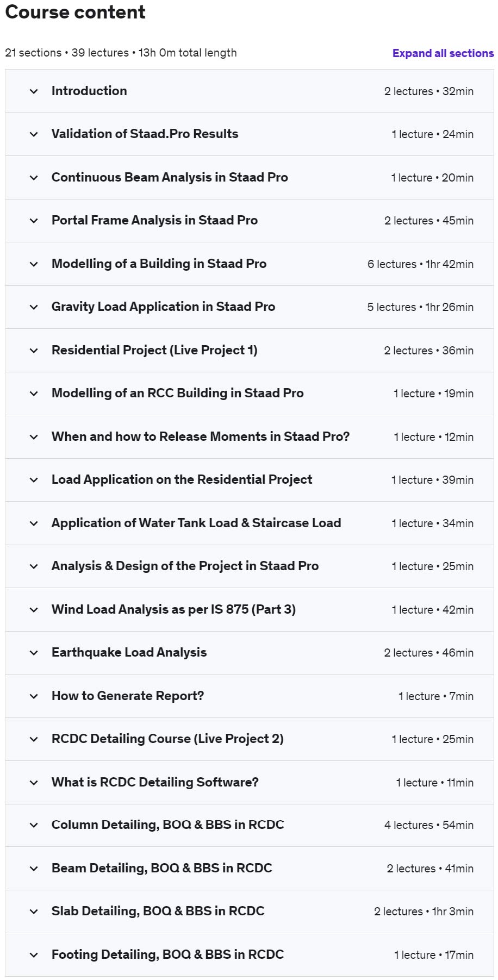Expand RCDC Detailing Course (Live Project 2) chevron

click(x=34, y=739)
